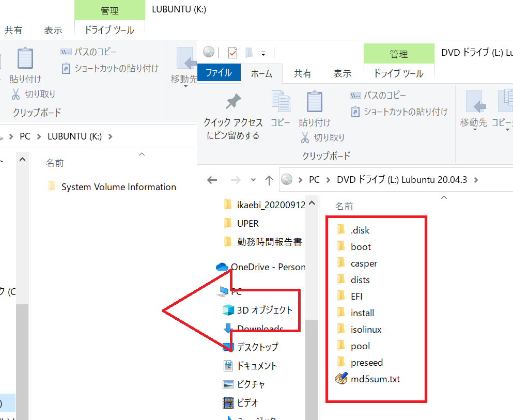Sort by Name column in LUBUNTU window
This screenshot has height=420, width=513.
coord(55,163)
